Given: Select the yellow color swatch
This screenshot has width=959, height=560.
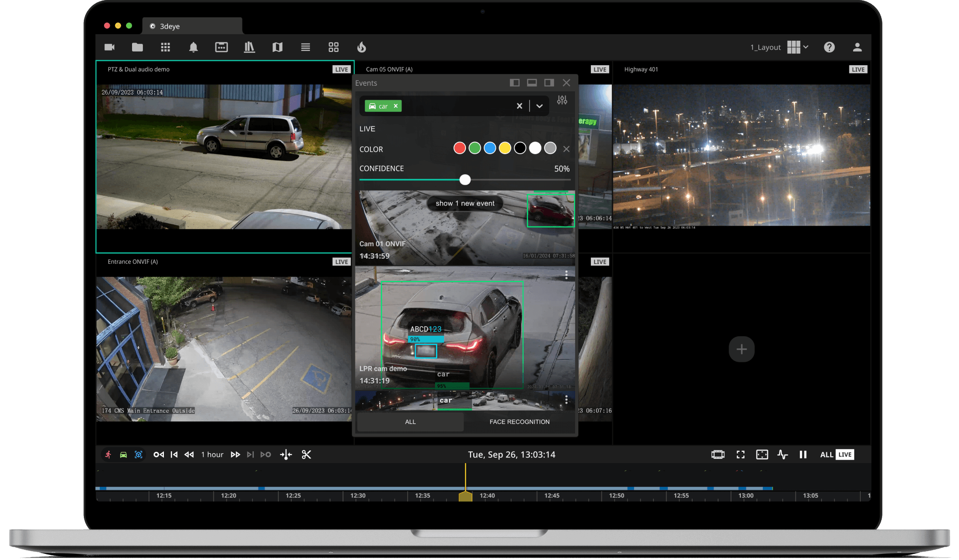Looking at the screenshot, I should pyautogui.click(x=505, y=148).
